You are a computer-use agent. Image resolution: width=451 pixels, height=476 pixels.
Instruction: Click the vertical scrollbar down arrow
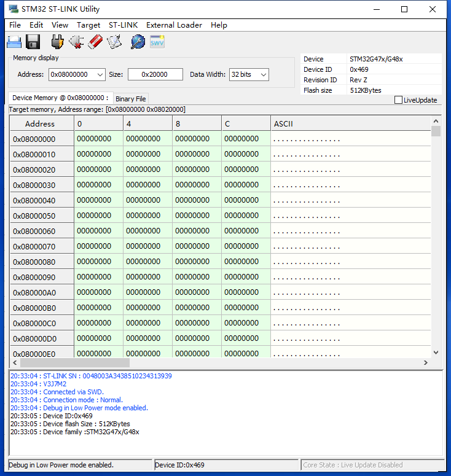click(436, 353)
